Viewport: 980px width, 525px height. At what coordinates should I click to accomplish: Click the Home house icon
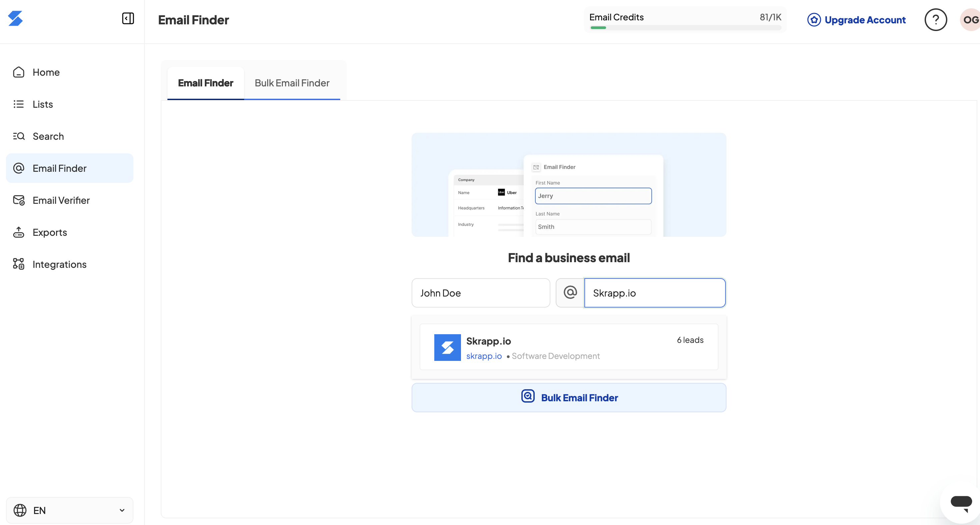(x=19, y=72)
